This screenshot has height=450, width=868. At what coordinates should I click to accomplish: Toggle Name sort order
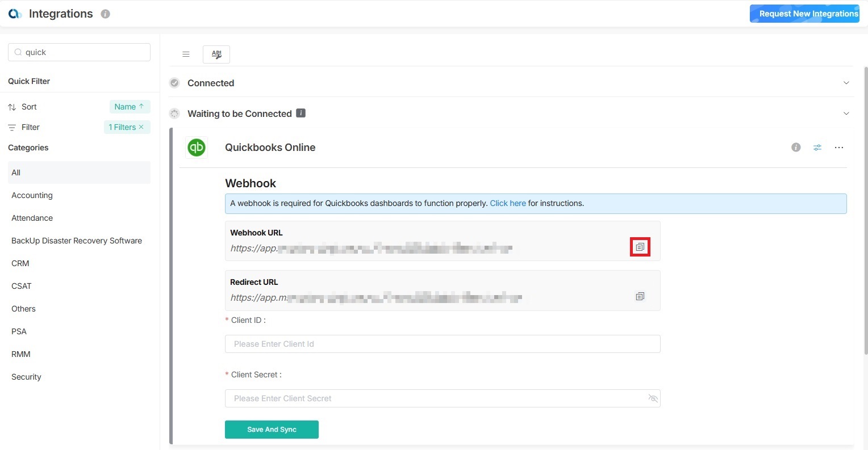point(130,107)
